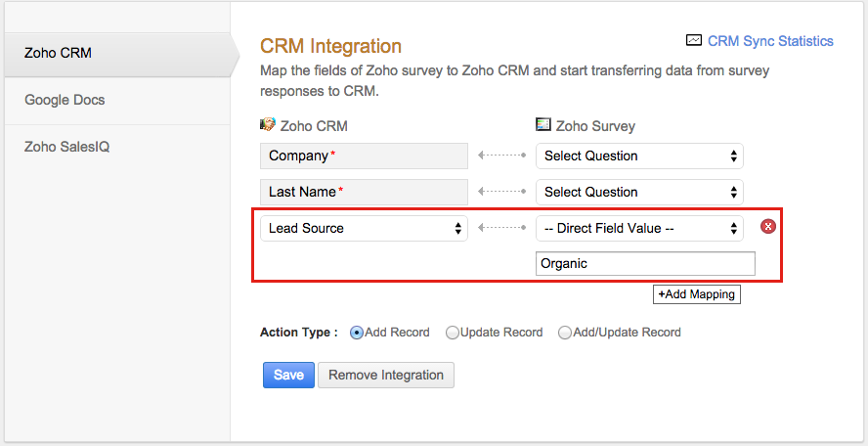Screen dimensions: 868x446
Task: Open the Select Question dropdown for Company
Action: click(x=639, y=156)
